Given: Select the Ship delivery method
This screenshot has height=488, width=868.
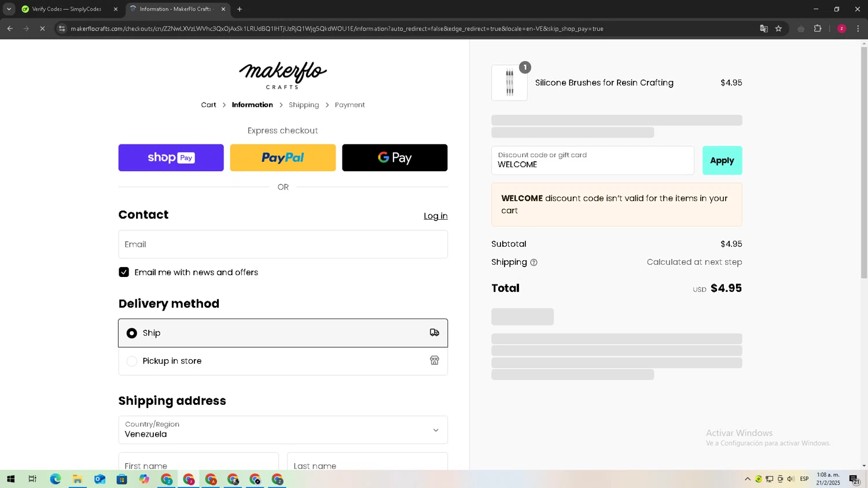Looking at the screenshot, I should click(283, 333).
